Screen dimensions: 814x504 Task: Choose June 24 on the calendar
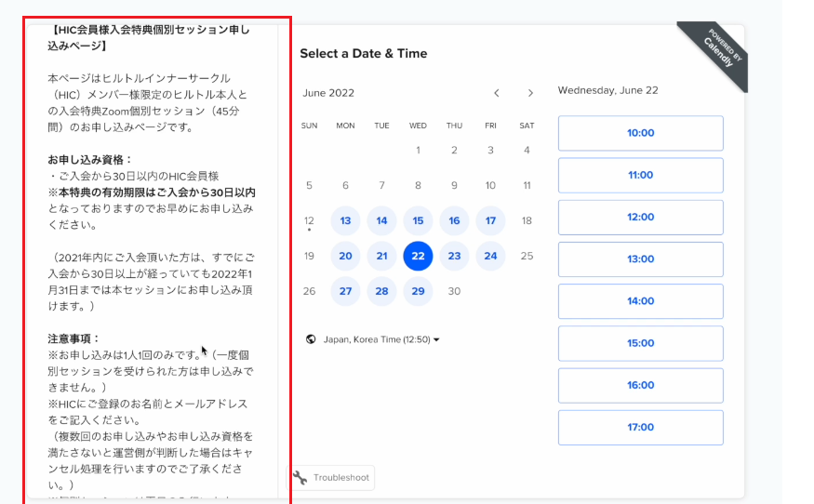490,256
